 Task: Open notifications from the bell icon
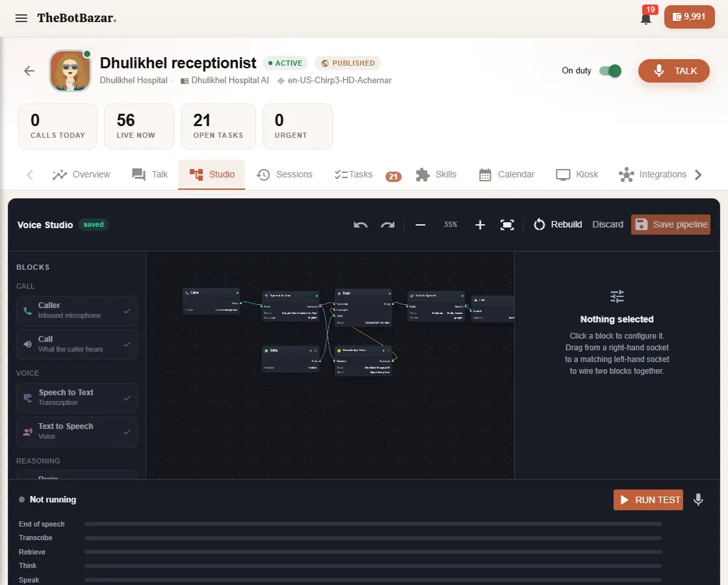click(646, 19)
